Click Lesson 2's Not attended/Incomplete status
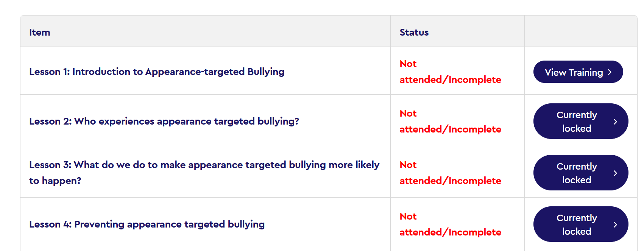644x251 pixels. click(450, 121)
